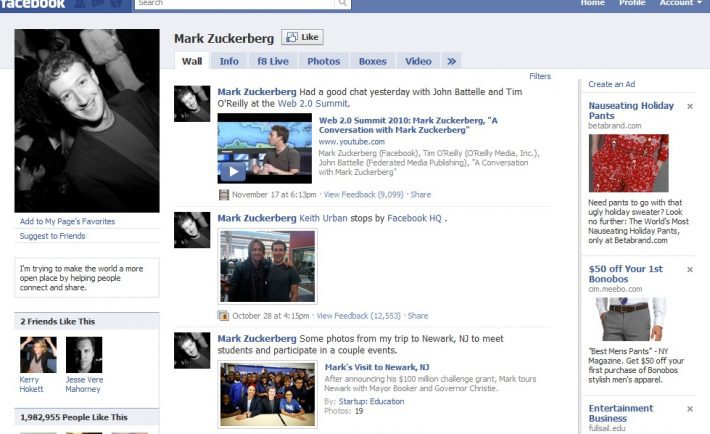Click the 2 Friends Like This header
The width and height of the screenshot is (710, 434).
pyautogui.click(x=87, y=321)
